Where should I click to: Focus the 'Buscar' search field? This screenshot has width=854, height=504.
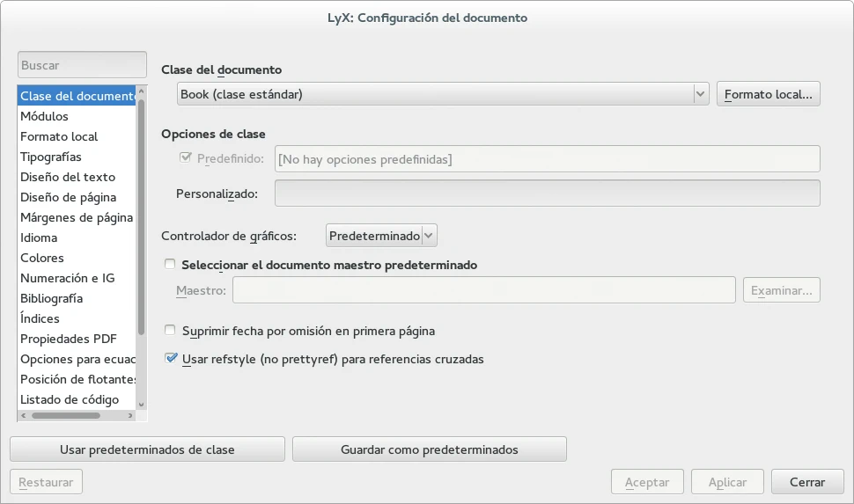click(82, 65)
